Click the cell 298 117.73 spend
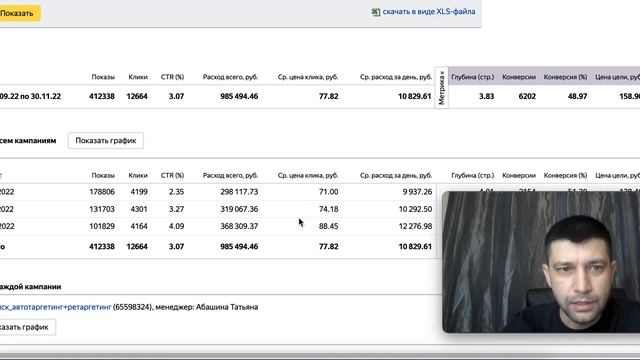The width and height of the screenshot is (640, 360). pyautogui.click(x=239, y=192)
